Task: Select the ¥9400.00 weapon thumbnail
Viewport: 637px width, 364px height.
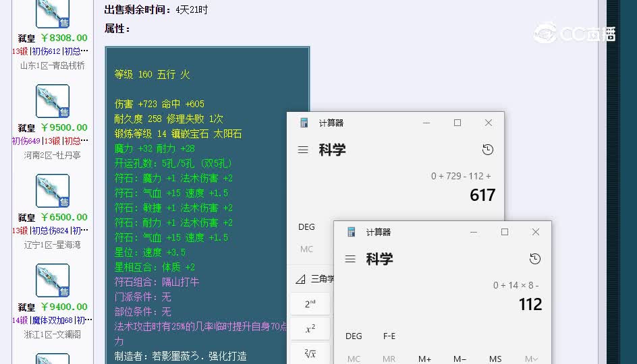Action: tap(53, 280)
